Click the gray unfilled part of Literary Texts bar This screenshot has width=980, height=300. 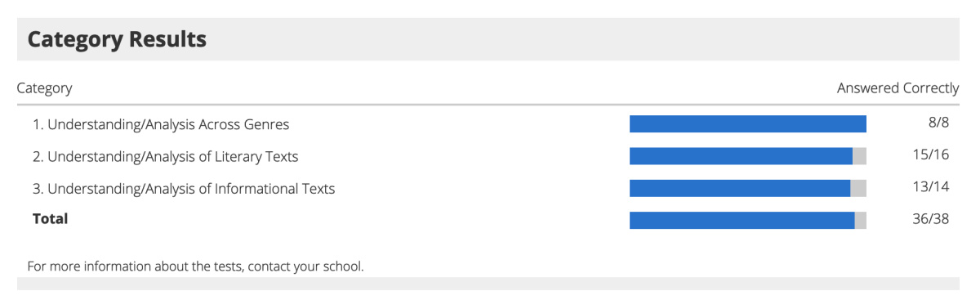[x=859, y=156]
